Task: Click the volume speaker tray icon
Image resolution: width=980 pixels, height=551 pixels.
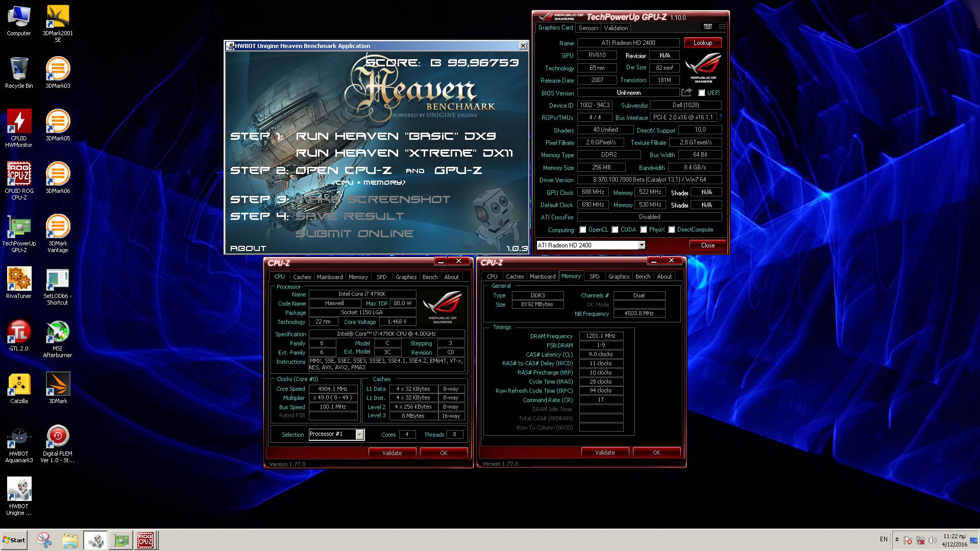Action: coord(933,540)
